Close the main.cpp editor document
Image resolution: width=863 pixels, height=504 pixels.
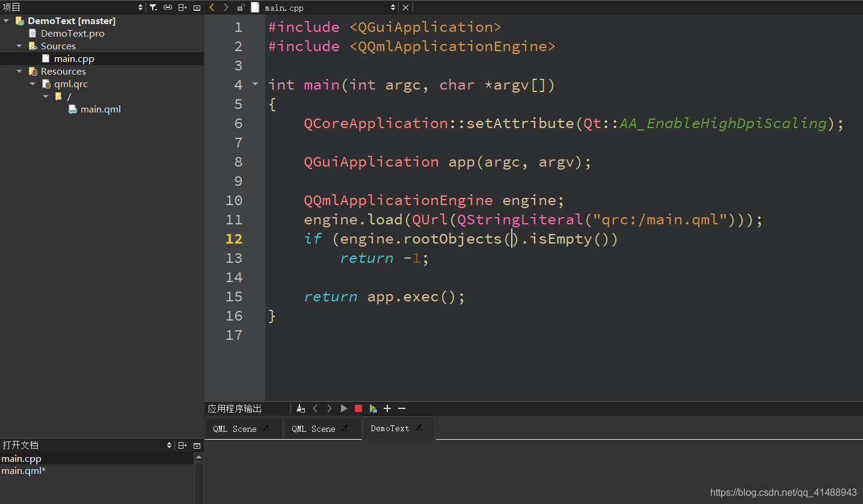click(x=405, y=7)
